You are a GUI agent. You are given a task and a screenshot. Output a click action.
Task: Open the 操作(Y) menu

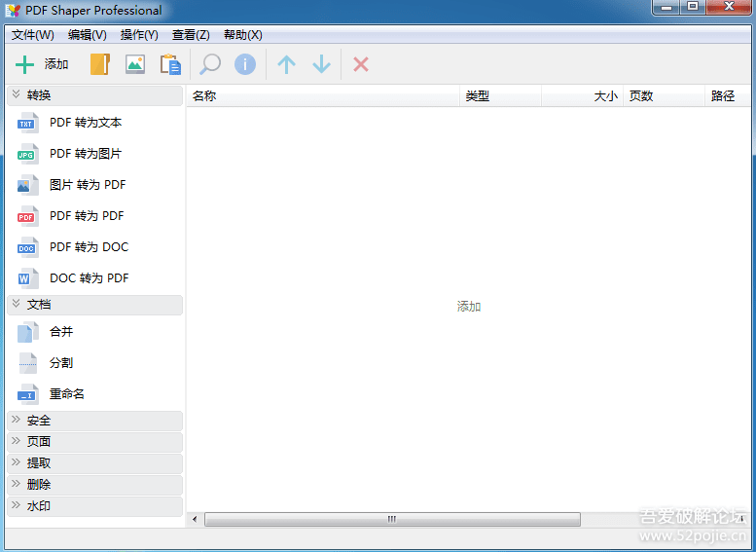pyautogui.click(x=139, y=35)
